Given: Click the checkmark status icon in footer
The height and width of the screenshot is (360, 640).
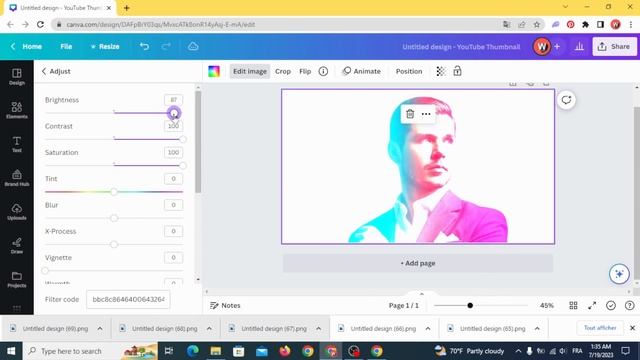Looking at the screenshot, I should (611, 305).
